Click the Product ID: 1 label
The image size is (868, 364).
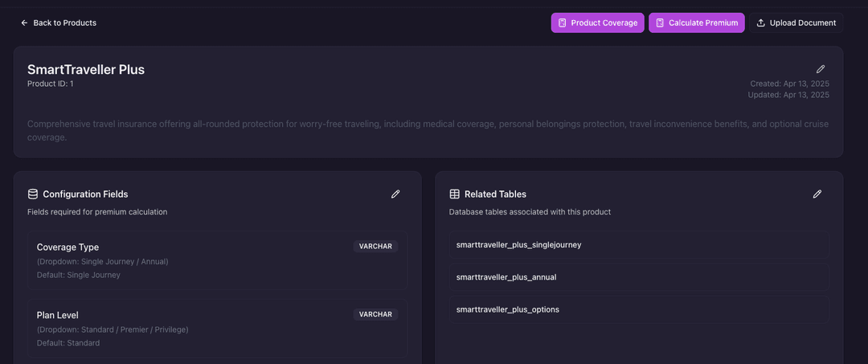(50, 84)
